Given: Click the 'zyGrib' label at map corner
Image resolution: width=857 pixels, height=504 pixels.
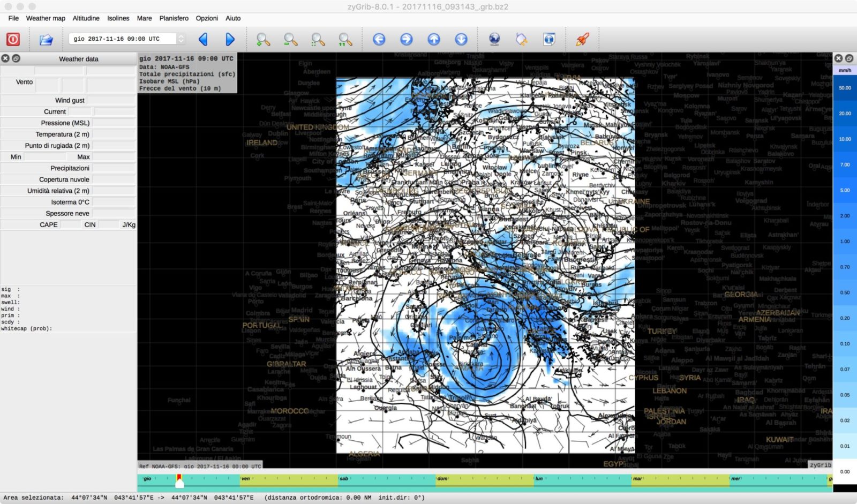Looking at the screenshot, I should pyautogui.click(x=820, y=465).
